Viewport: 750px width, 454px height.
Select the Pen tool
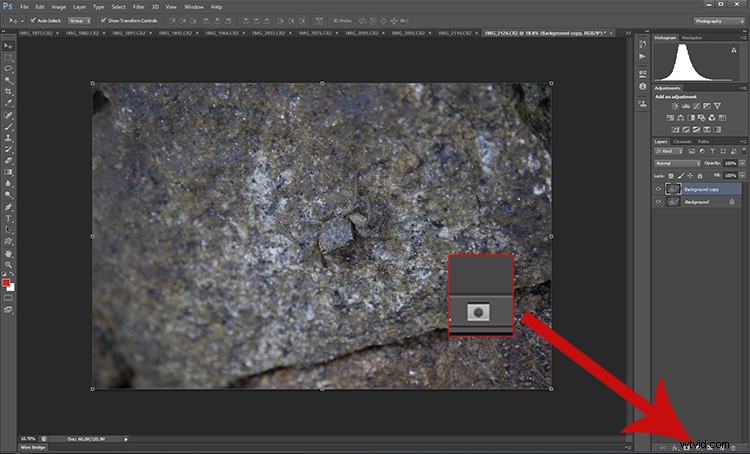(8, 207)
